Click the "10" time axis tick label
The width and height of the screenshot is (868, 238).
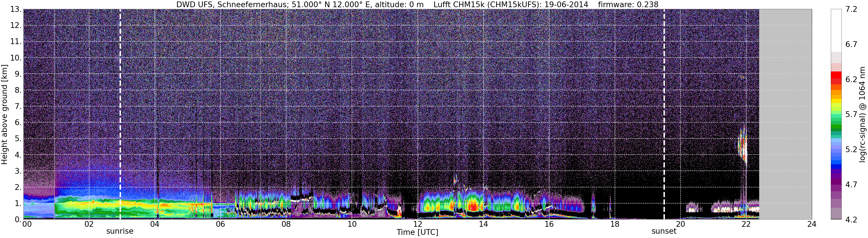click(x=352, y=224)
